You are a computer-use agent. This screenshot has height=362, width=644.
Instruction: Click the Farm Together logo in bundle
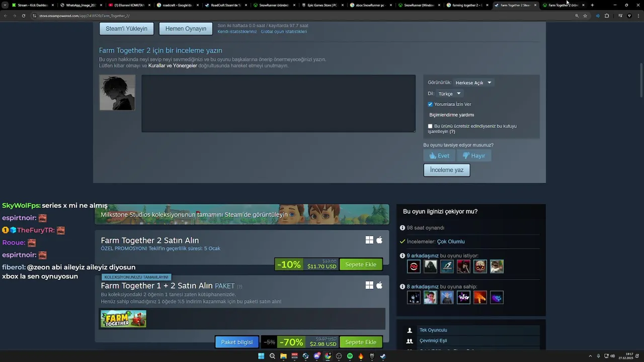[x=123, y=319]
